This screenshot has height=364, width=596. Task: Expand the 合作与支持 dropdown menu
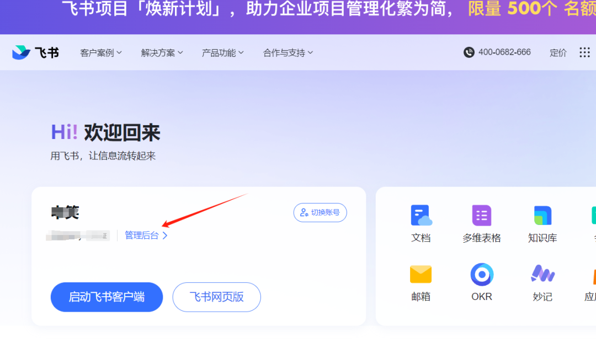[288, 53]
